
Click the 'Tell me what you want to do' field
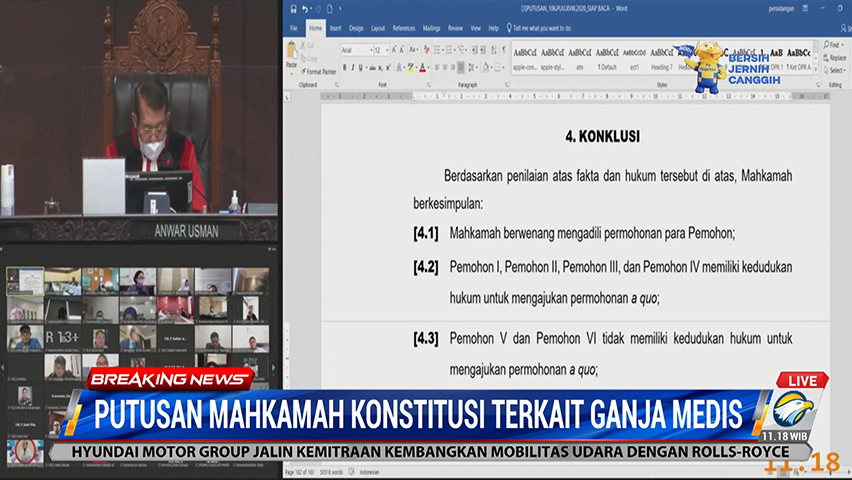[x=539, y=28]
